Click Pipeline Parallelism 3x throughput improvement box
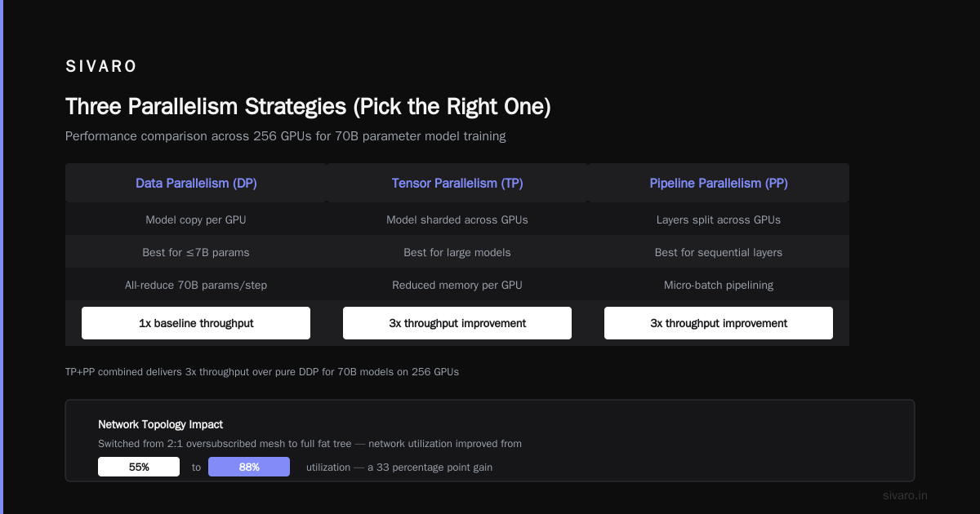 pyautogui.click(x=719, y=323)
